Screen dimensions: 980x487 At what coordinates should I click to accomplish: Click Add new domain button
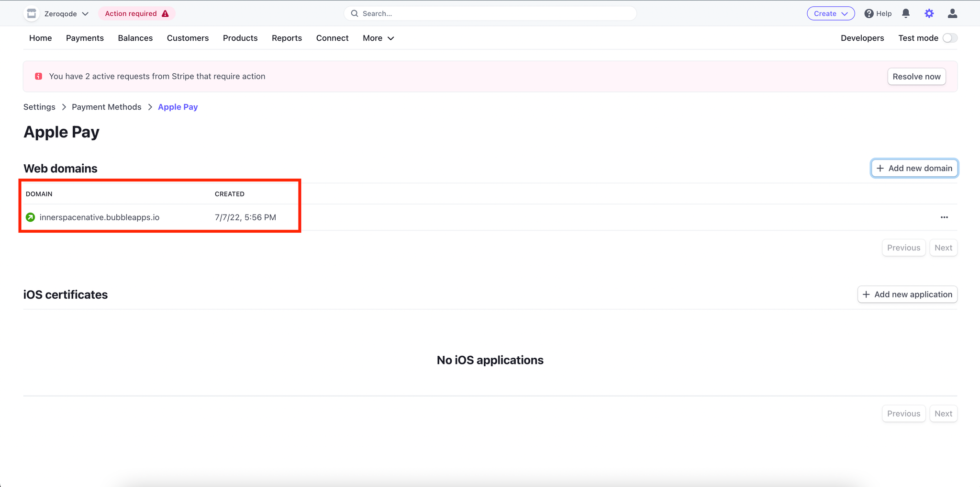[x=914, y=168]
